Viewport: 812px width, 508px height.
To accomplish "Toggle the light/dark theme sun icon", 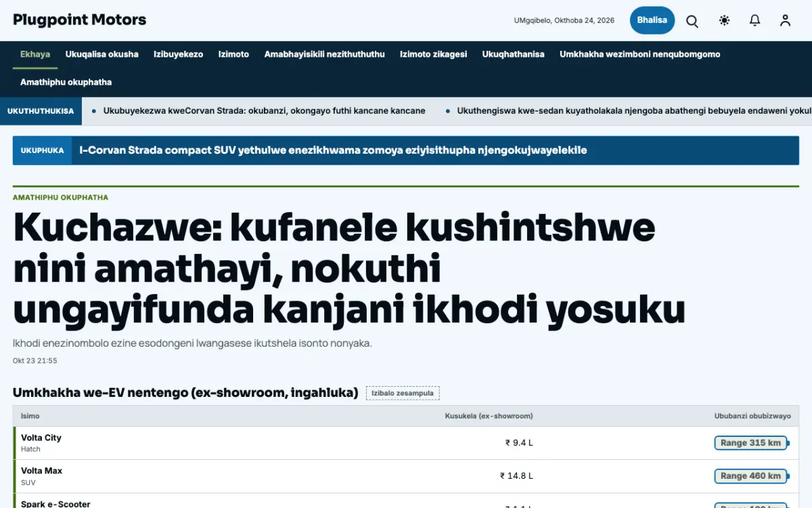I will coord(724,21).
